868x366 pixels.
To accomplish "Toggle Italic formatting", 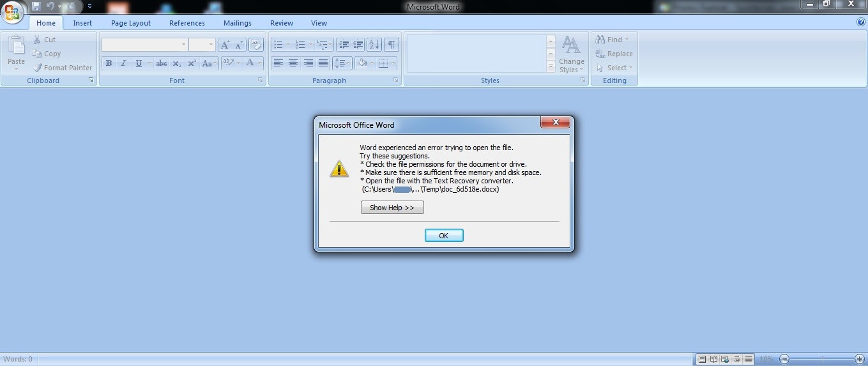I will [123, 63].
